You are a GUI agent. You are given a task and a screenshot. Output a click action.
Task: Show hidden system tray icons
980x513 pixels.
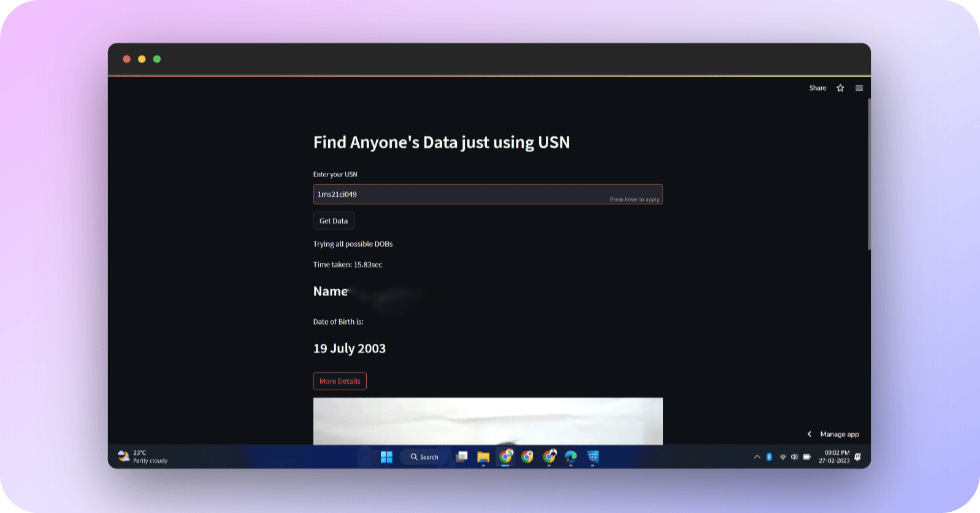pyautogui.click(x=757, y=457)
